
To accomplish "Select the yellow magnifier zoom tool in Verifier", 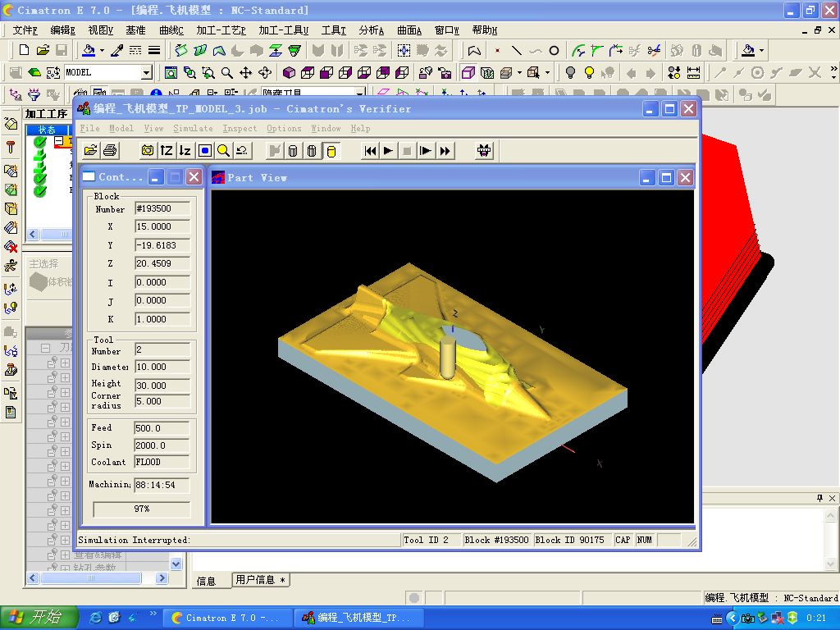I will (223, 151).
